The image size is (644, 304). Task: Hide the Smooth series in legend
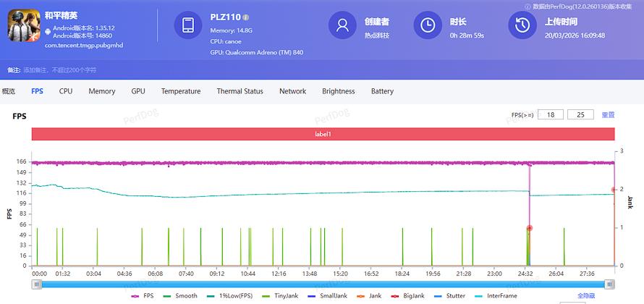coord(180,296)
